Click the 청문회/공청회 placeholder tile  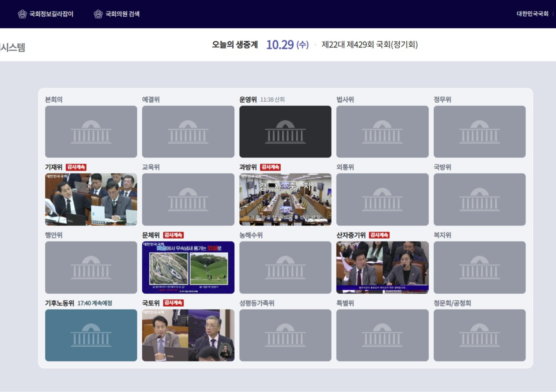(x=479, y=335)
